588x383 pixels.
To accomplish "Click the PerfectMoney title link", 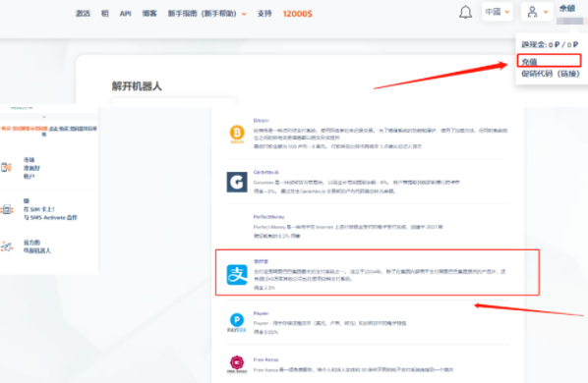I will (x=268, y=217).
